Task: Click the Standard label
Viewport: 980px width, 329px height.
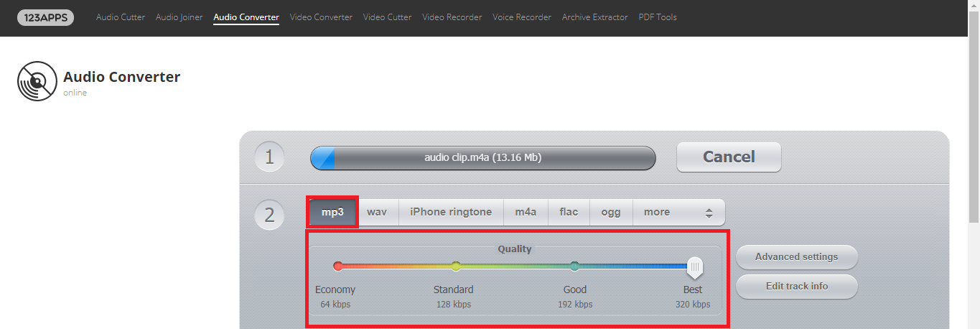Action: click(454, 290)
